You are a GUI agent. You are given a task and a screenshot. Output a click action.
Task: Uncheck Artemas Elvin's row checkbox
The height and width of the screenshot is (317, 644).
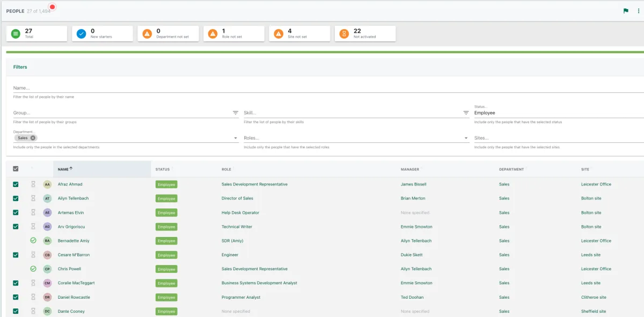pyautogui.click(x=16, y=213)
